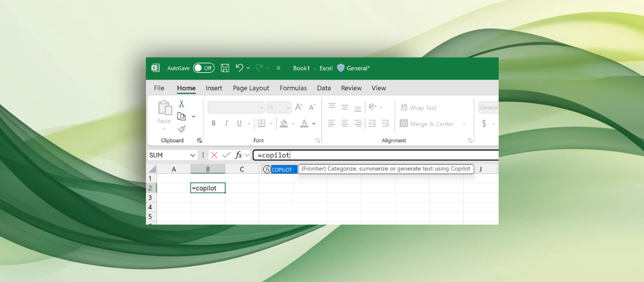Cancel formula entry with red X
This screenshot has height=282, width=644.
click(214, 155)
